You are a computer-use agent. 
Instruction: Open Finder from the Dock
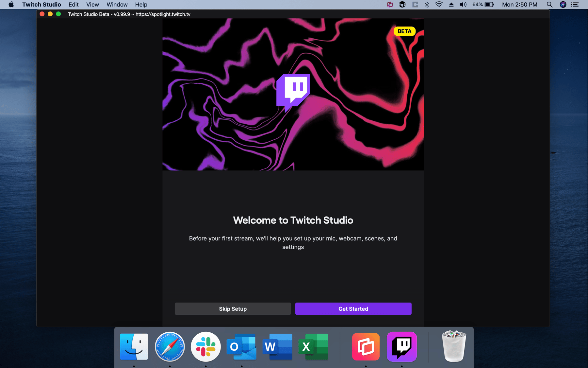click(x=134, y=347)
